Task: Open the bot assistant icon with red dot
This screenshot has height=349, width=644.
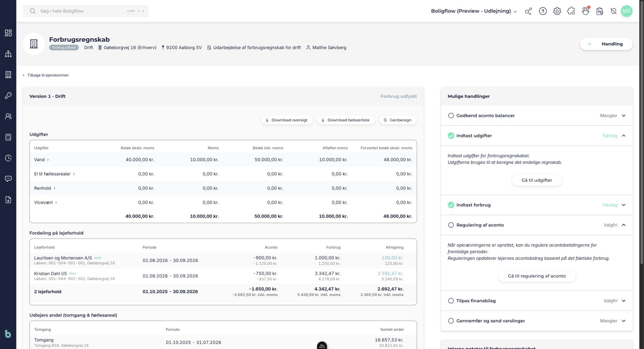Action: 586,11
